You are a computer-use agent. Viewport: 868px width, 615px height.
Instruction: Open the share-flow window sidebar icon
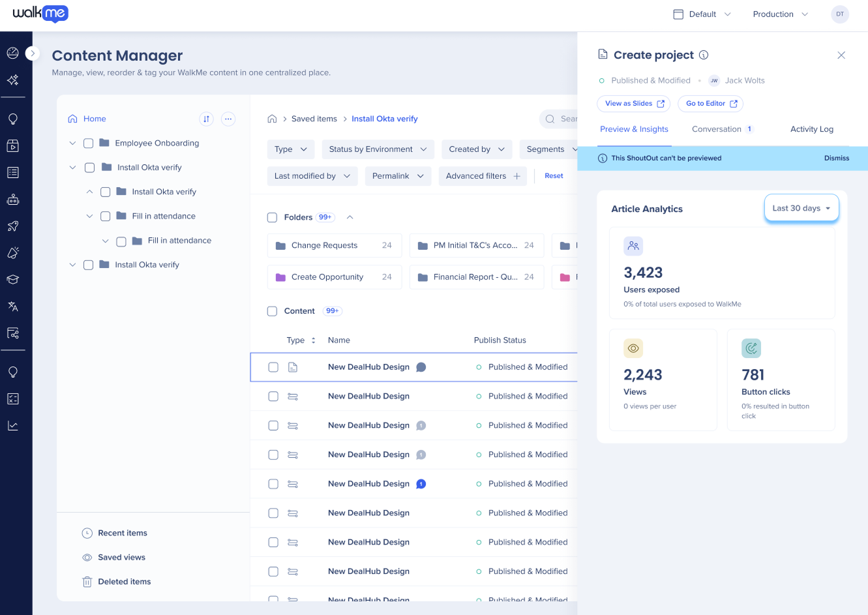click(12, 333)
